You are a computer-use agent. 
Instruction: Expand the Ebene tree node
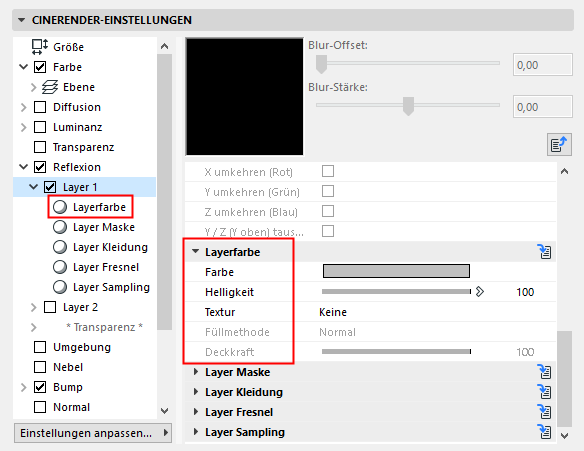[x=34, y=87]
